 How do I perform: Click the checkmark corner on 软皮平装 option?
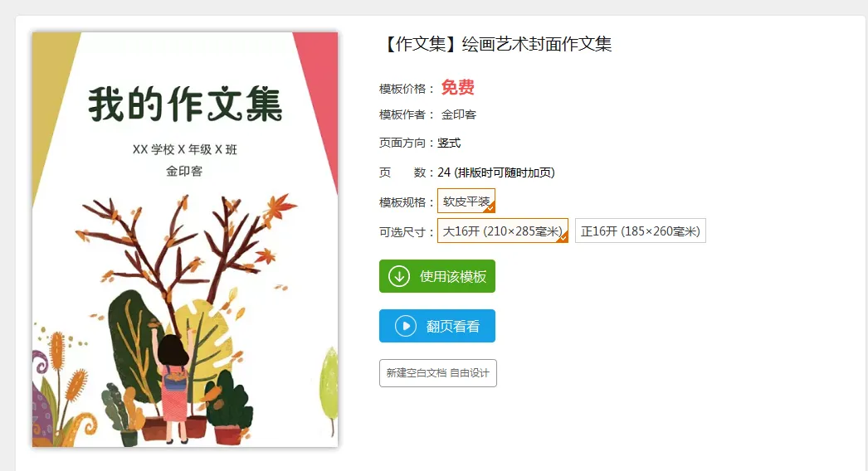coord(490,207)
